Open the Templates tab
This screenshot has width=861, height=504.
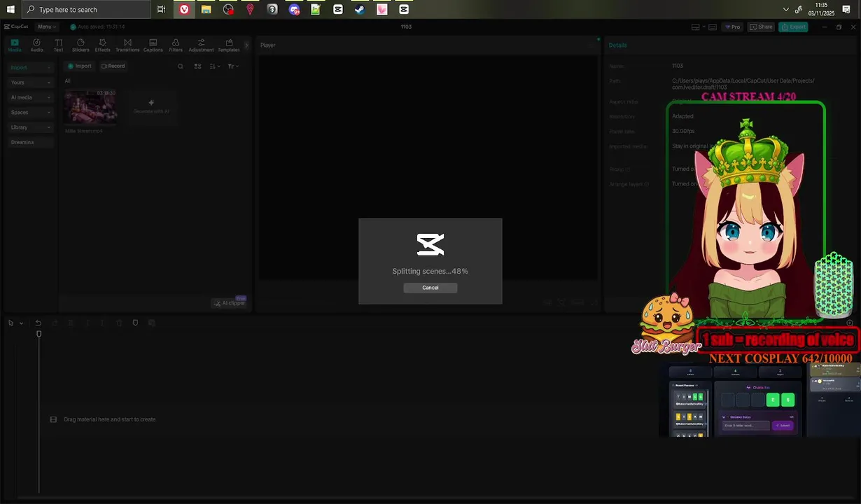click(x=229, y=45)
